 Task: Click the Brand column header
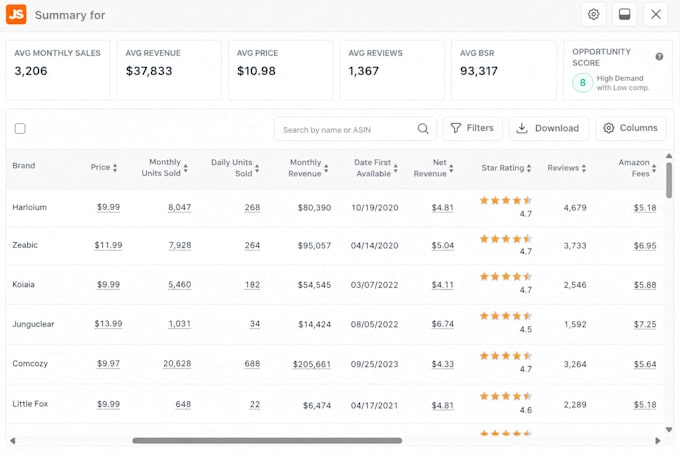[24, 166]
